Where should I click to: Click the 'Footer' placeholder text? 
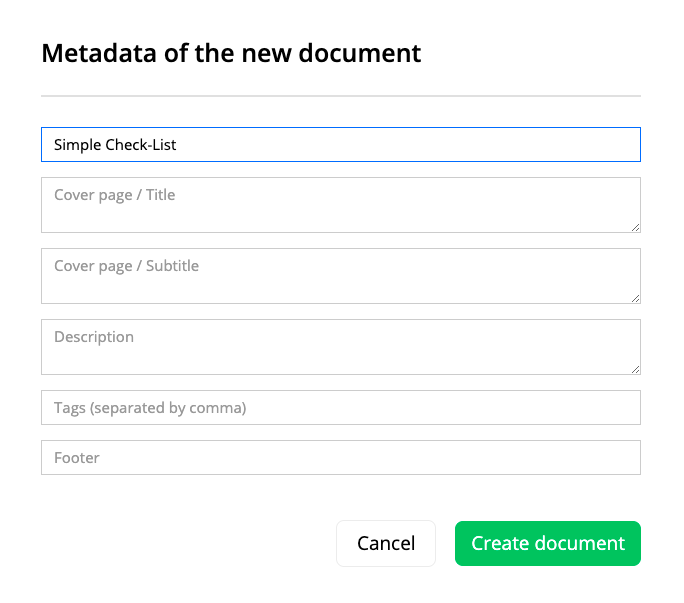[77, 458]
